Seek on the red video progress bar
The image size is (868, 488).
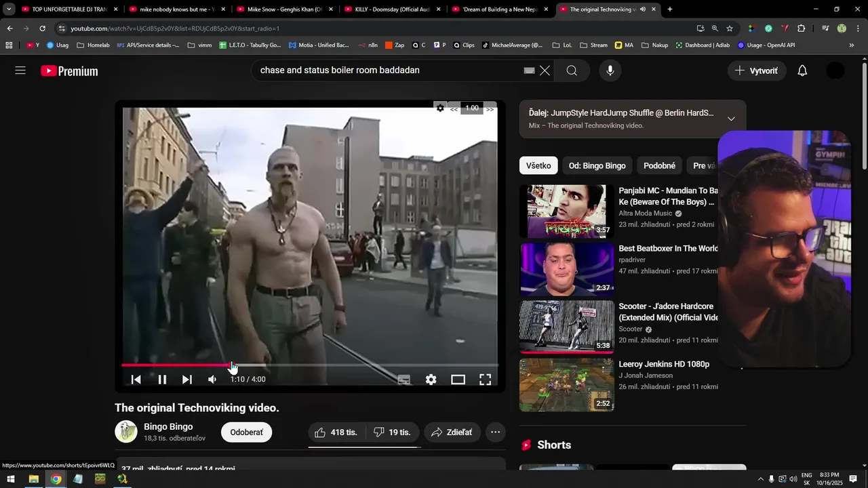[x=311, y=365]
